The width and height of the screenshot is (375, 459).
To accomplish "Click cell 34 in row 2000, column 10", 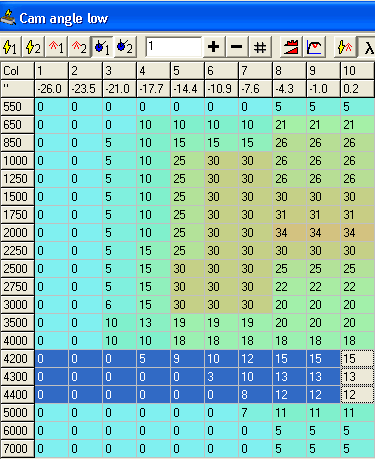I will point(358,233).
